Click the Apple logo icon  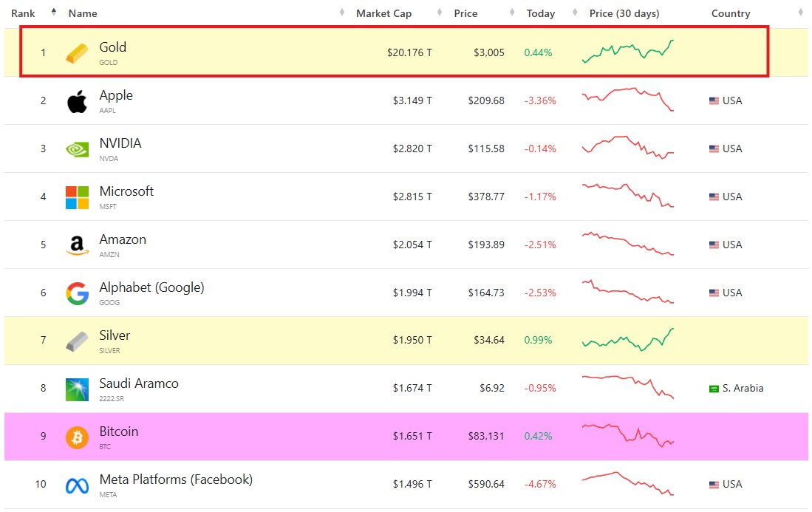point(77,101)
